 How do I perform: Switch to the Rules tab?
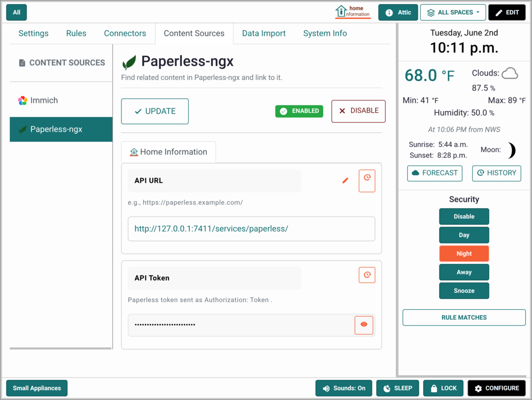coord(77,33)
